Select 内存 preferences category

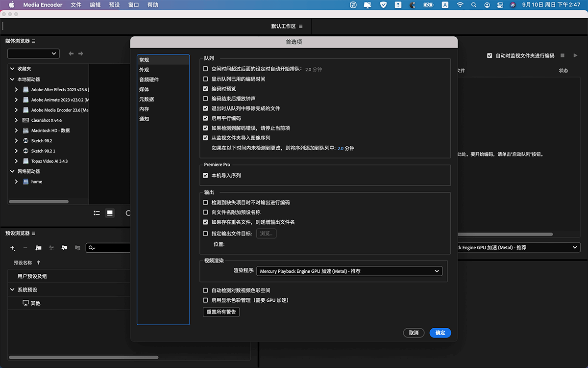(x=163, y=109)
